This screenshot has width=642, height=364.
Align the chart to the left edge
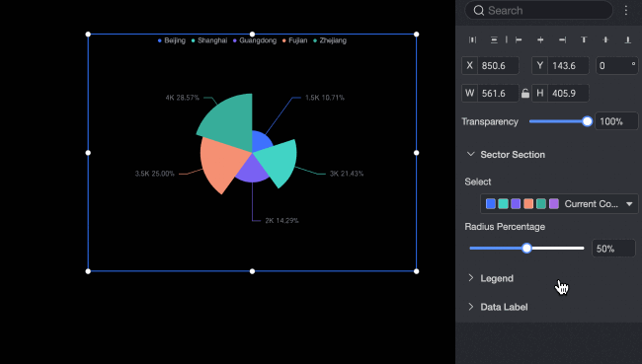(519, 39)
